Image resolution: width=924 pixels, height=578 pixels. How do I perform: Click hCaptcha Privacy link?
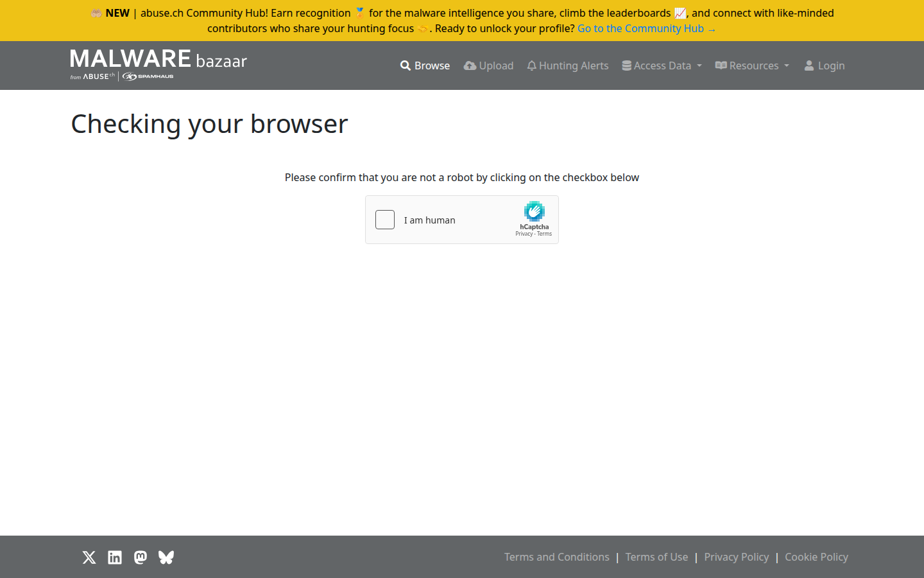pos(524,234)
